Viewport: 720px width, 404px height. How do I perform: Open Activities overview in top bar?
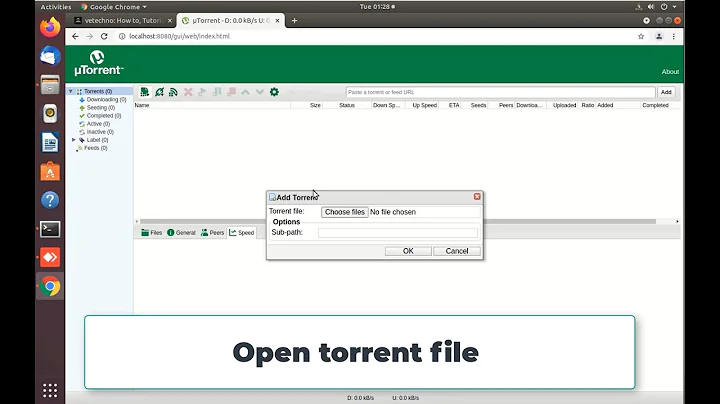coord(56,7)
